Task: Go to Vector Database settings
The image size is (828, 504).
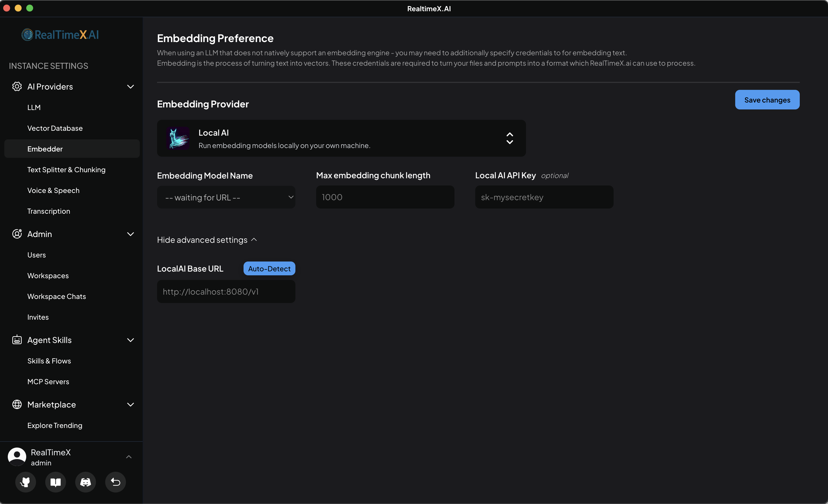Action: [55, 128]
